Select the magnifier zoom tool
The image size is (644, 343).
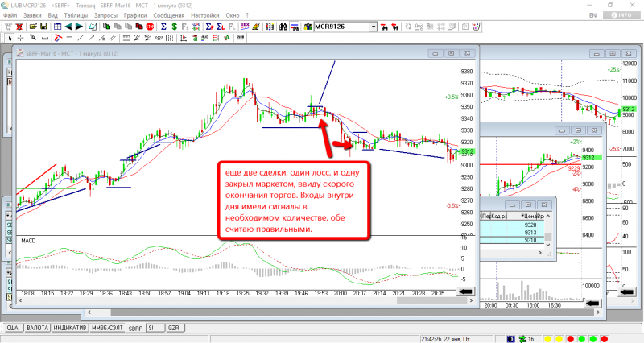click(x=33, y=38)
